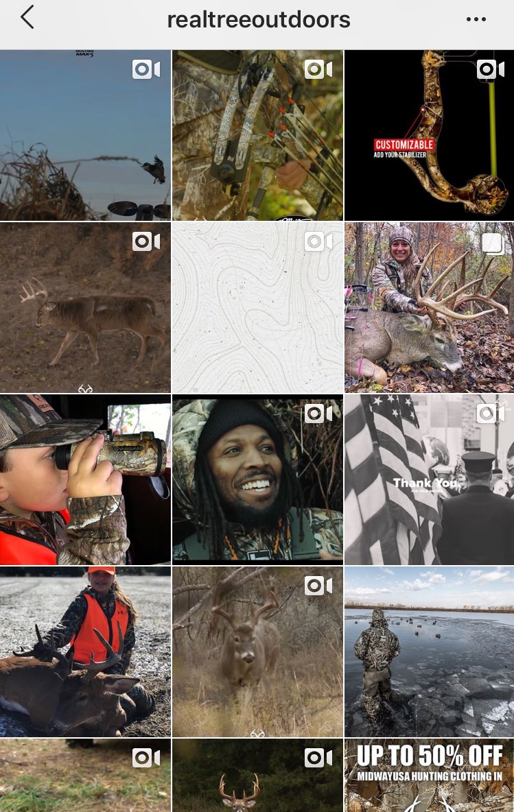The height and width of the screenshot is (812, 514).
Task: Tap the back arrow icon
Action: (27, 18)
